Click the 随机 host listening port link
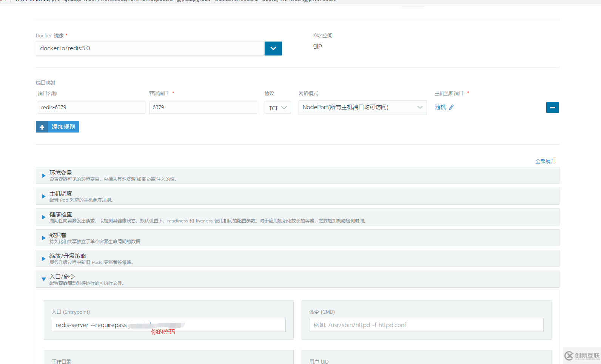Screen dimensions: 601x364 point(440,107)
